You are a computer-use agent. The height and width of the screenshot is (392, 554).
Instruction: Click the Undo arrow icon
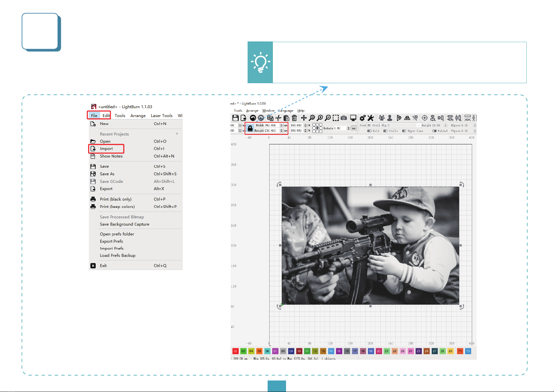(x=253, y=118)
